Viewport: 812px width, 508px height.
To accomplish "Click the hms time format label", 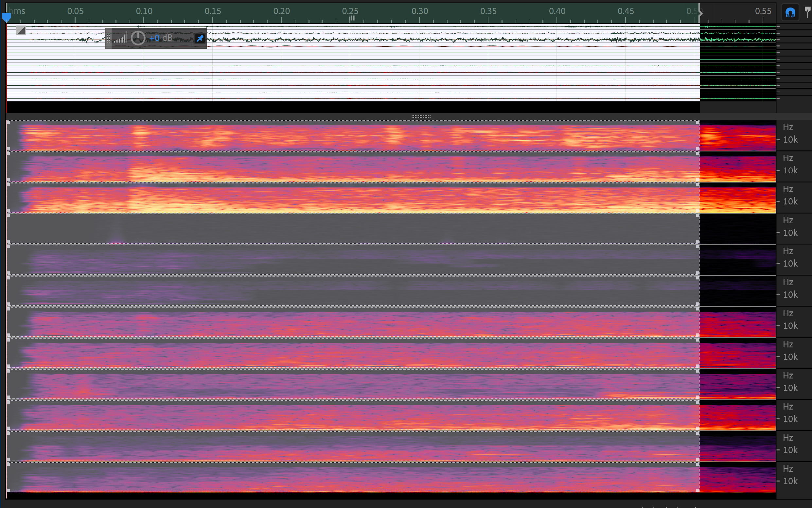I will point(17,11).
